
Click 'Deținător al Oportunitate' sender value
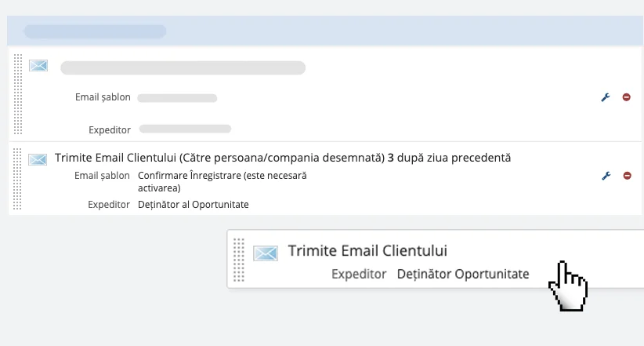[193, 205]
